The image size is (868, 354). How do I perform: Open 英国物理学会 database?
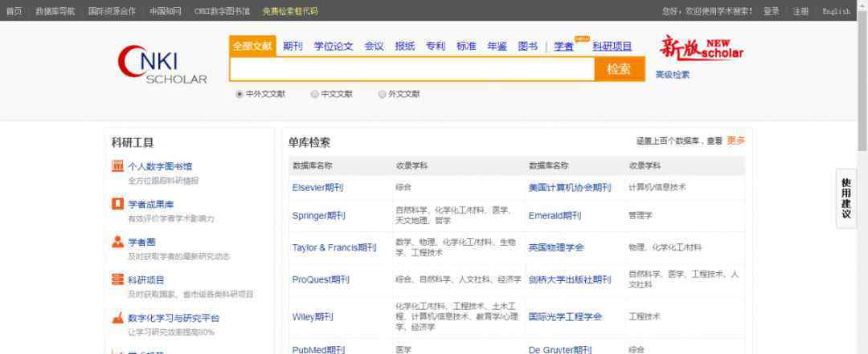(x=556, y=247)
